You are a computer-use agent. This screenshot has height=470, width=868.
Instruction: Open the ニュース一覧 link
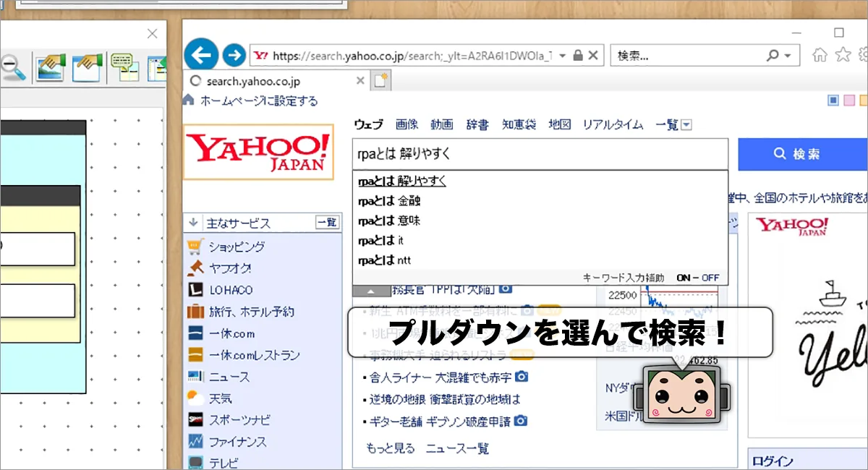(x=457, y=448)
